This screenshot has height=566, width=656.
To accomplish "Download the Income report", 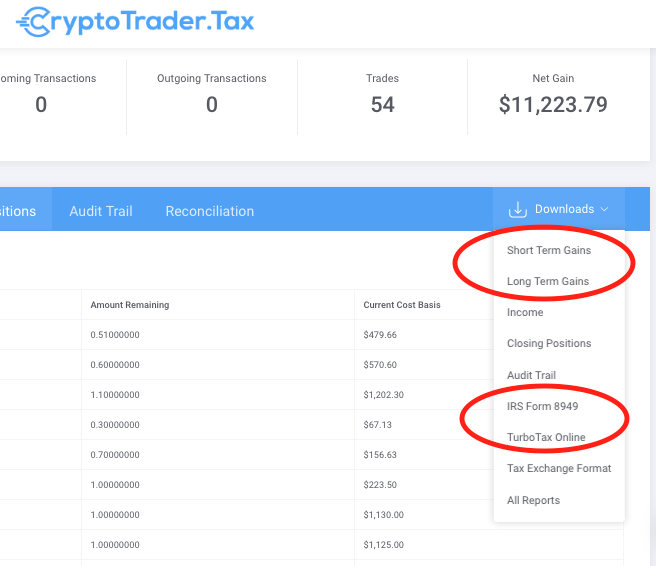I will tap(525, 312).
